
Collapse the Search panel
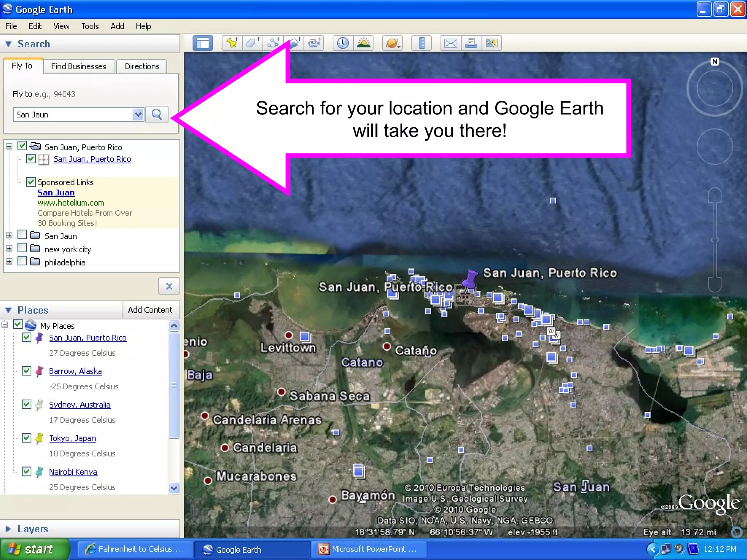(9, 44)
